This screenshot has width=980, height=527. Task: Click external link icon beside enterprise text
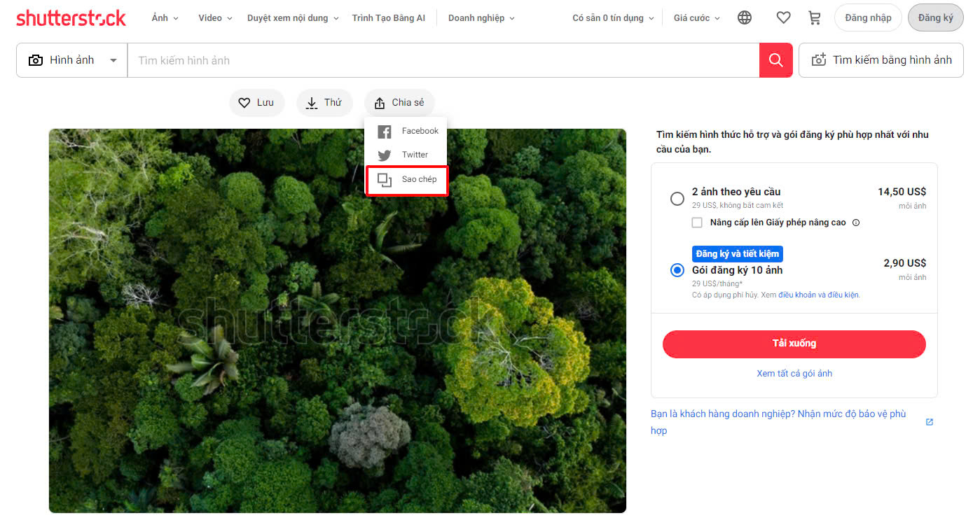pyautogui.click(x=930, y=422)
